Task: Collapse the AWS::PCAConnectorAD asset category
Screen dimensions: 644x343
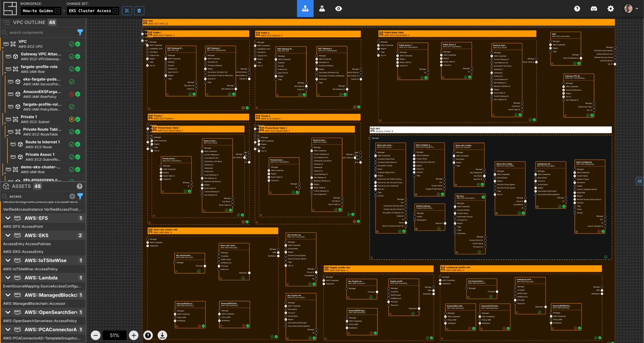Action: coord(8,330)
